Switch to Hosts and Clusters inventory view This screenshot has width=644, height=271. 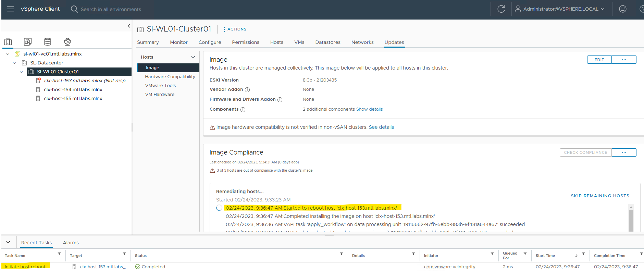tap(8, 42)
